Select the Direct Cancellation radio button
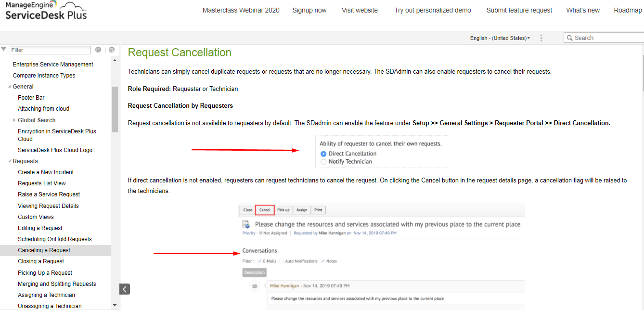 coord(323,154)
